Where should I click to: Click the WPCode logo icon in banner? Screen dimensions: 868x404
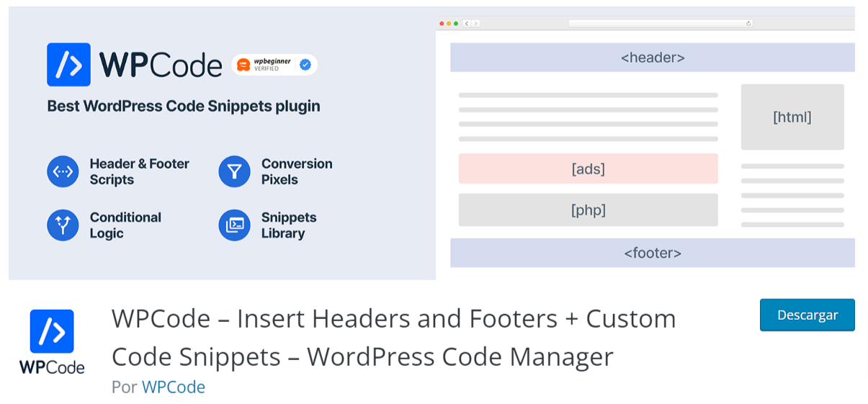pyautogui.click(x=68, y=65)
